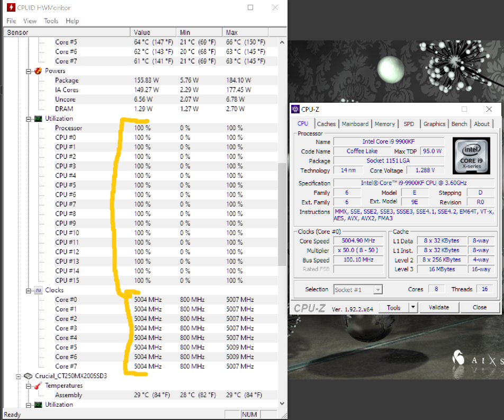Switch to the Mainboard tab in CPU-Z

355,124
